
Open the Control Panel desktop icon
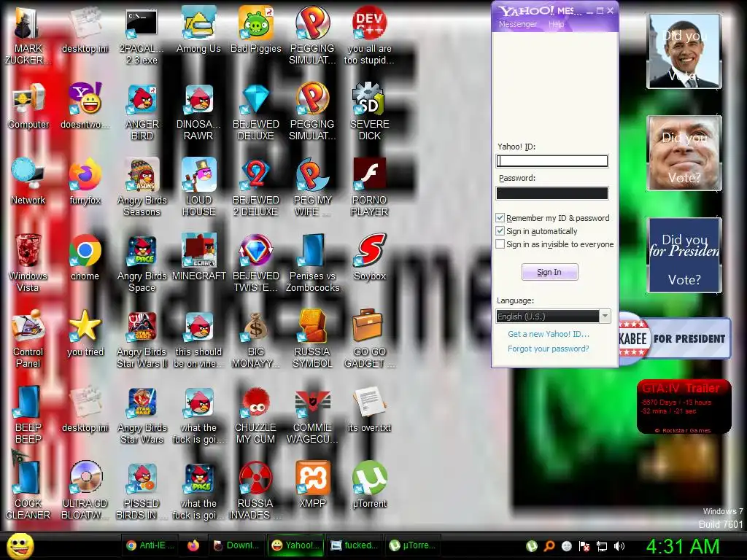click(x=28, y=338)
